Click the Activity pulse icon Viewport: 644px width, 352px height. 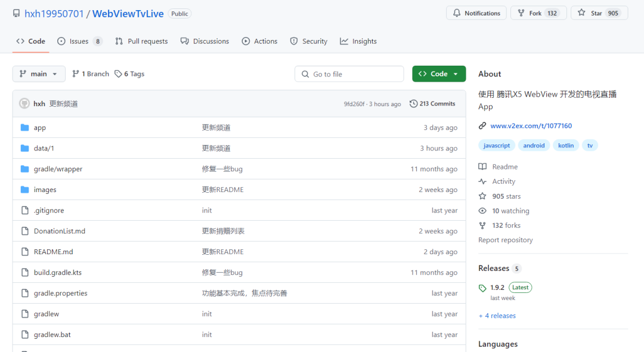click(x=482, y=181)
